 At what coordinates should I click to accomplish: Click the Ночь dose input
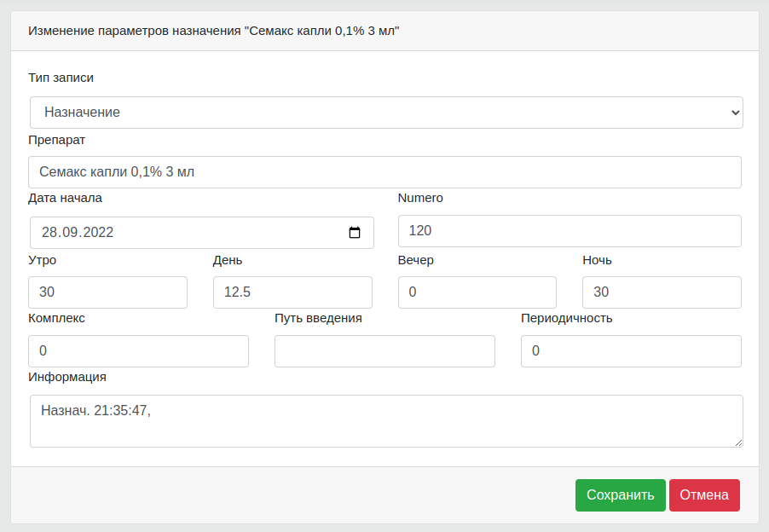[662, 292]
